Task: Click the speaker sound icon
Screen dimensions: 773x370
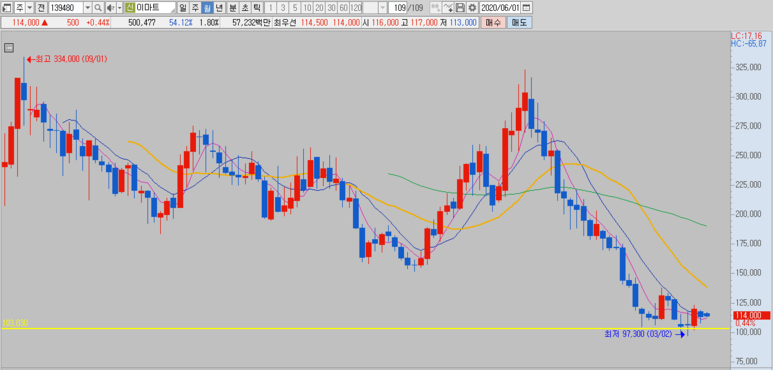Action: tap(110, 7)
